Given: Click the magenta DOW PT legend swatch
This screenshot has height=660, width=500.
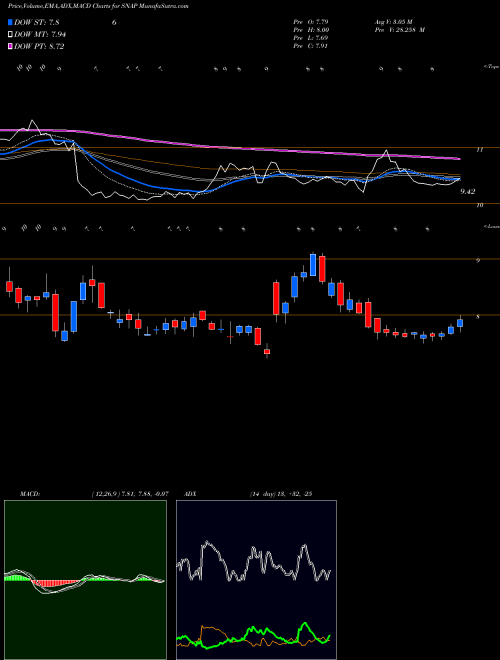Looking at the screenshot, I should pos(10,46).
